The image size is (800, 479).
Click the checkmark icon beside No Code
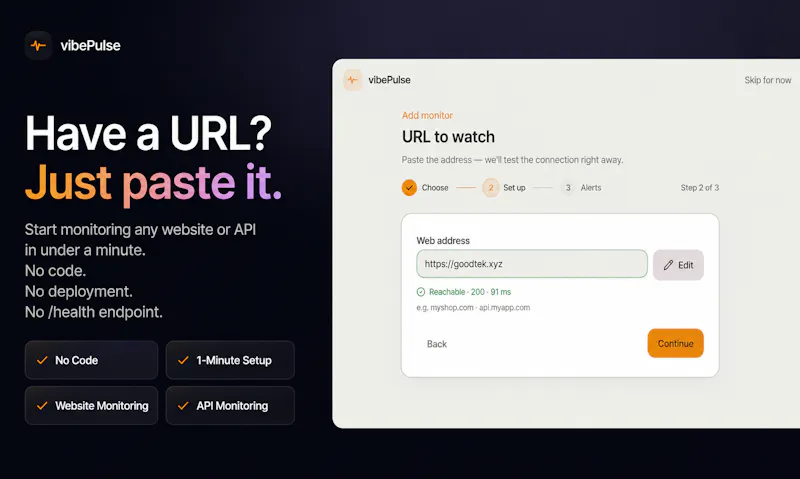pyautogui.click(x=42, y=360)
